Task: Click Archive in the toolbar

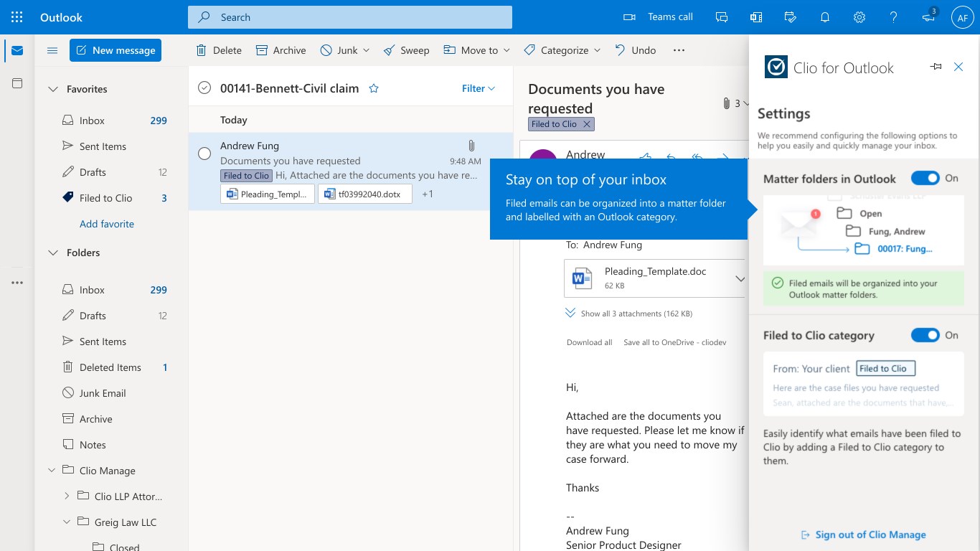Action: point(281,50)
